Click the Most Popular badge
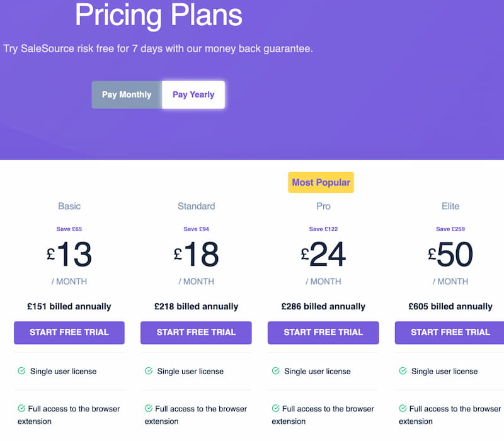Screen dimensions: 504x441 point(321,183)
